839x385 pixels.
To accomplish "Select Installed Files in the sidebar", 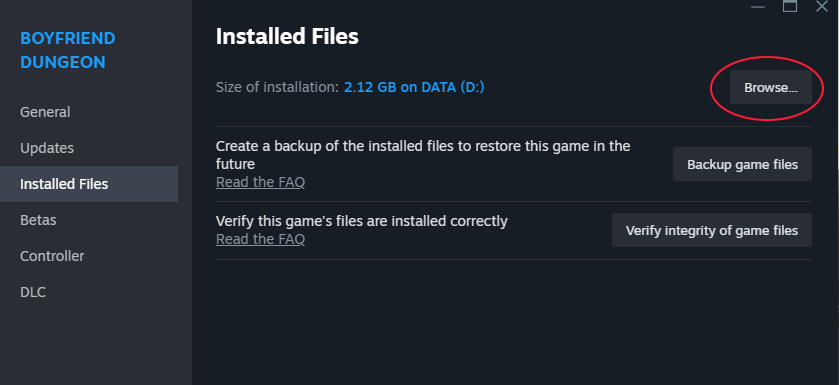I will tap(89, 184).
